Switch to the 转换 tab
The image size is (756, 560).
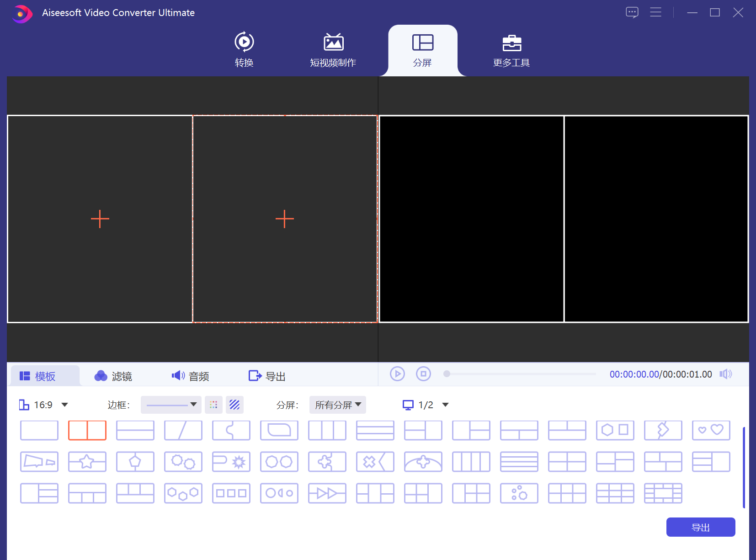tap(244, 50)
